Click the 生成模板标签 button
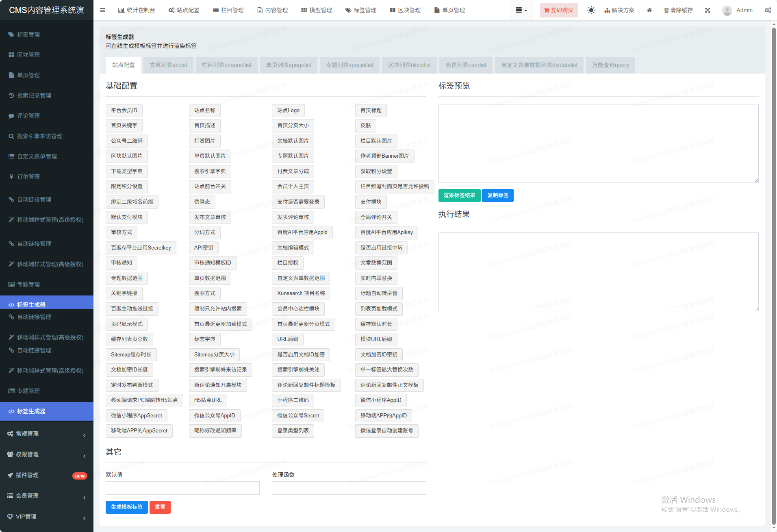This screenshot has height=532, width=777. pos(126,507)
